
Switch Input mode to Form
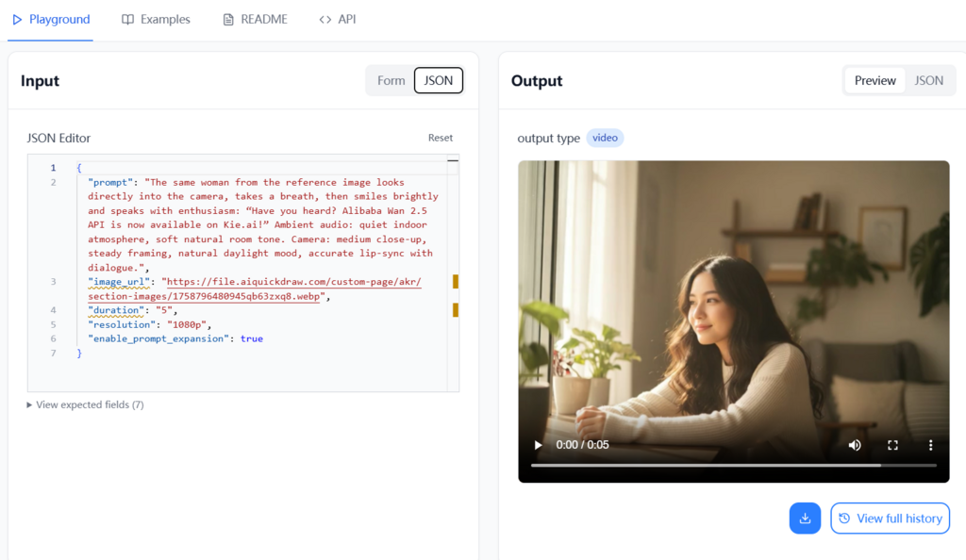[391, 81]
